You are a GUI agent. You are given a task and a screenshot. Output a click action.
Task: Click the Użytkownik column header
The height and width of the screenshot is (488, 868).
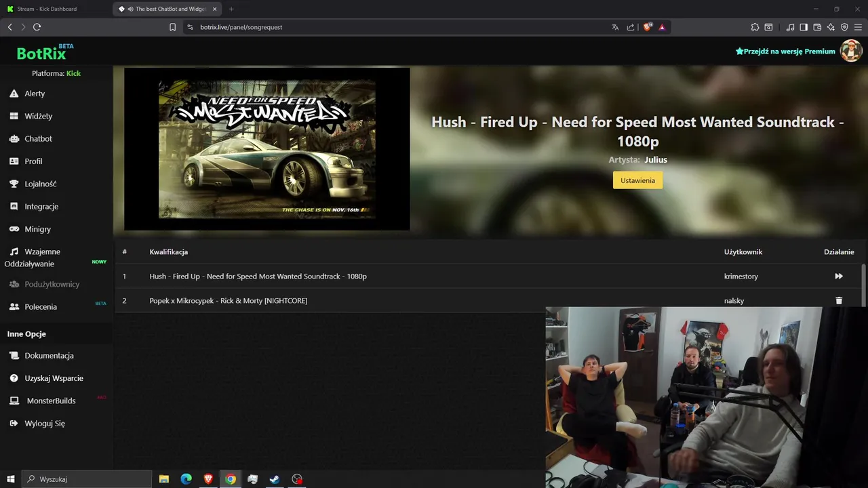pos(743,251)
